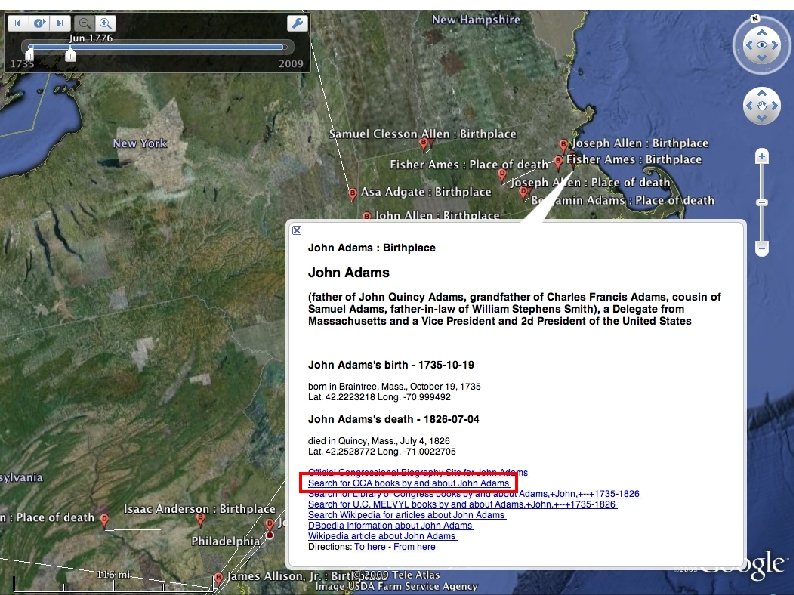The image size is (794, 595).
Task: Pan map down with move joystick
Action: pyautogui.click(x=762, y=118)
